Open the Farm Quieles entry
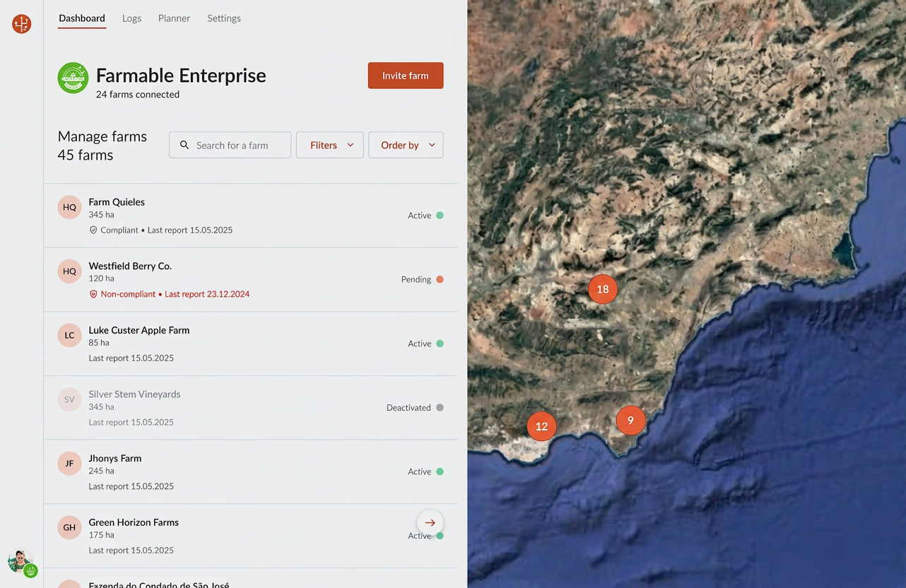The height and width of the screenshot is (588, 906). pyautogui.click(x=251, y=216)
